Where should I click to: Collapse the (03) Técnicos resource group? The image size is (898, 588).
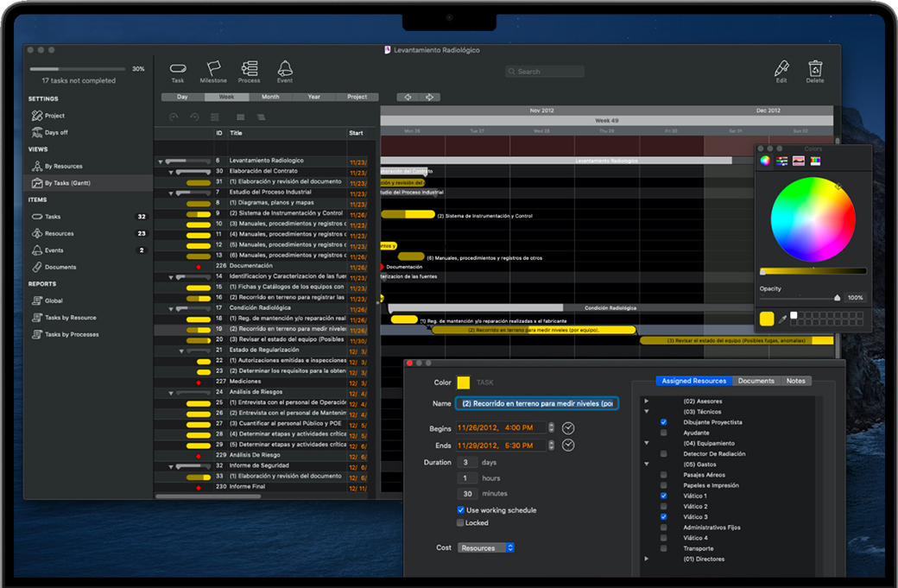pyautogui.click(x=647, y=412)
